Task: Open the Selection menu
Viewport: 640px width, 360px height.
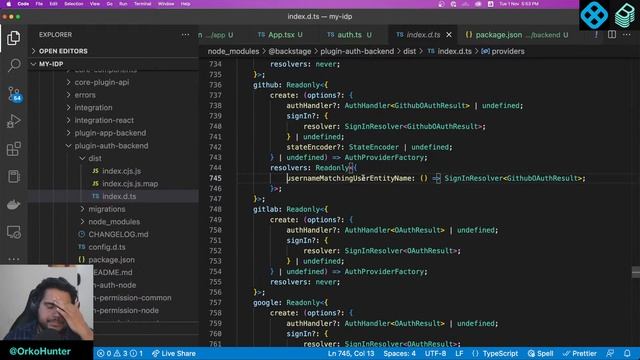Action: (x=73, y=4)
